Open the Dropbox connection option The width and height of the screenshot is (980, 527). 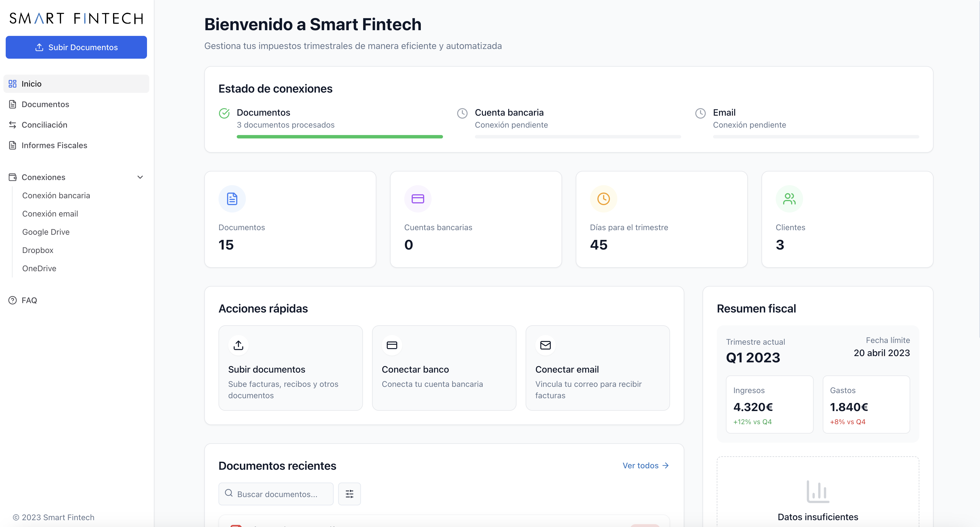(x=37, y=250)
